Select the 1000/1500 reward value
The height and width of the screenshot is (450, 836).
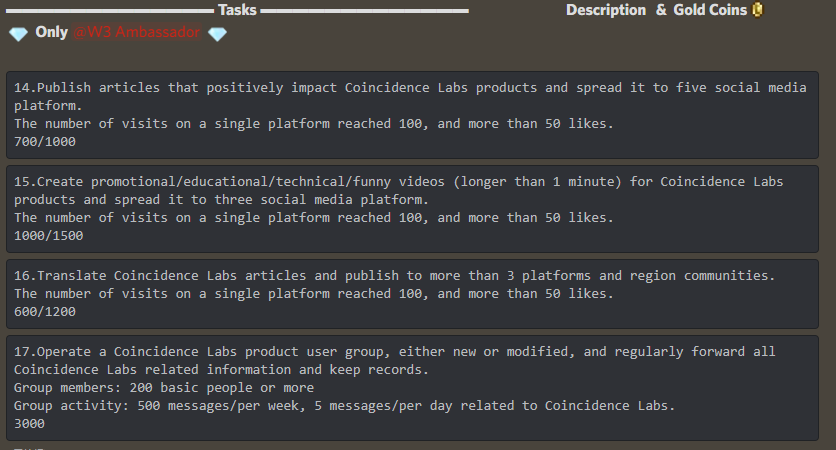(48, 236)
